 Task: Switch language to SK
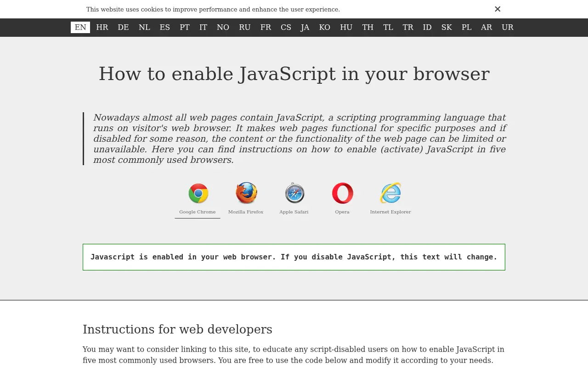pyautogui.click(x=447, y=27)
